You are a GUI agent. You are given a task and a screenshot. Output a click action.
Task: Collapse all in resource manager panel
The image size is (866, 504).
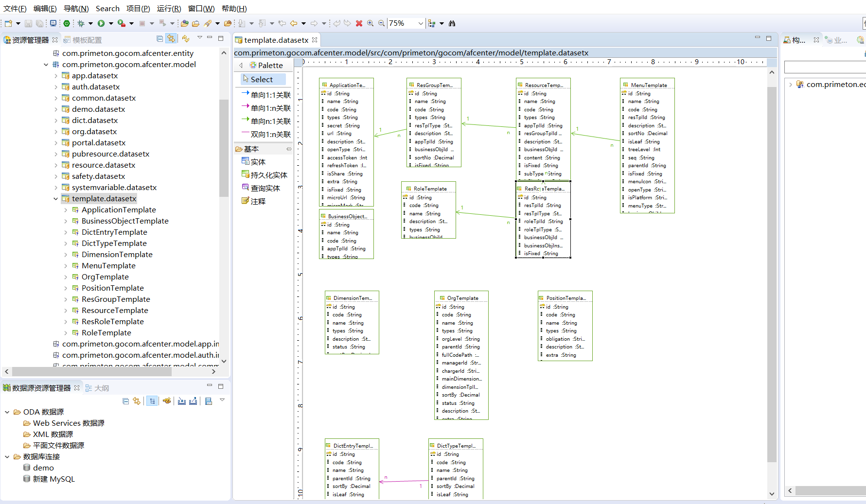pos(160,39)
